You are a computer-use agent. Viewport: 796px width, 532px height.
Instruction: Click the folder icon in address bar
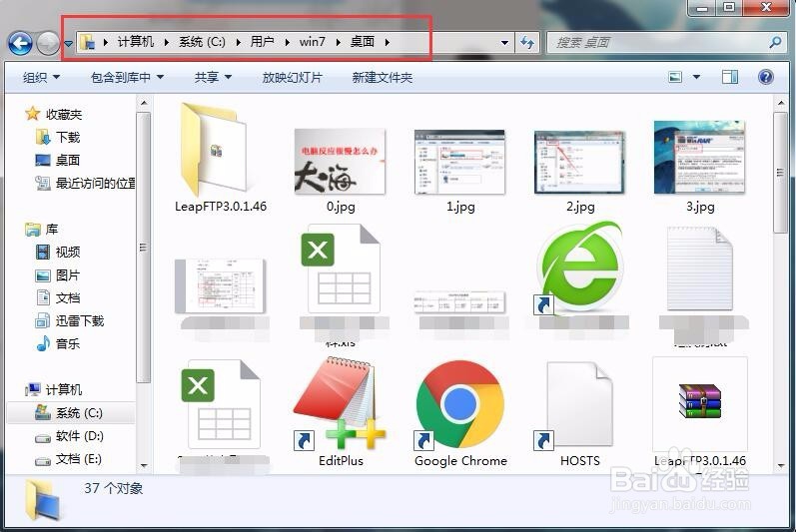click(x=88, y=42)
